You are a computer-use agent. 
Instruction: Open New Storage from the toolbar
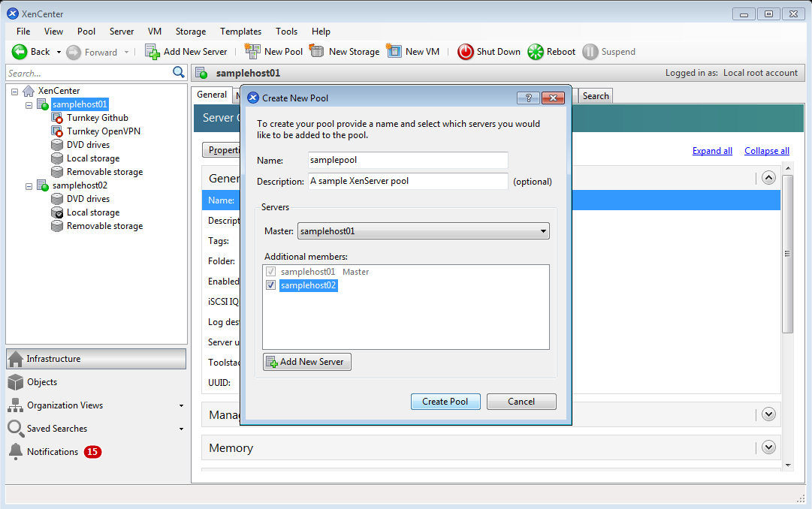coord(317,52)
